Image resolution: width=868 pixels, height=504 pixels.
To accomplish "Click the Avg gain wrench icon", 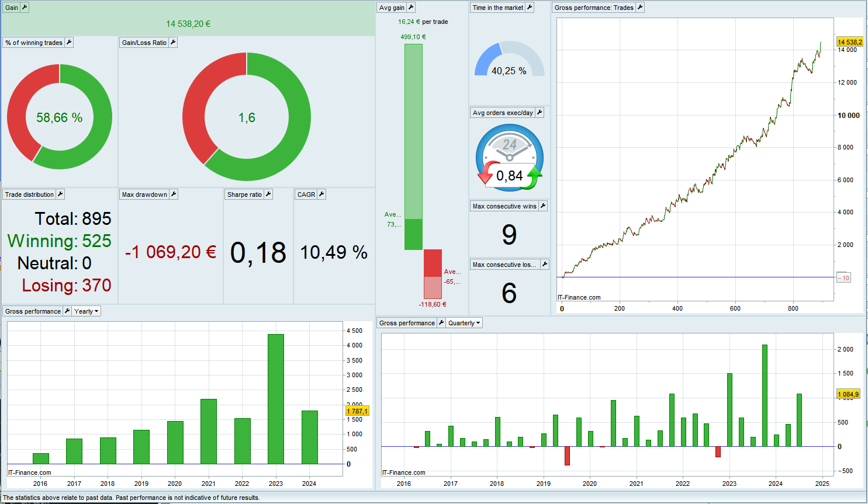I will 411,8.
